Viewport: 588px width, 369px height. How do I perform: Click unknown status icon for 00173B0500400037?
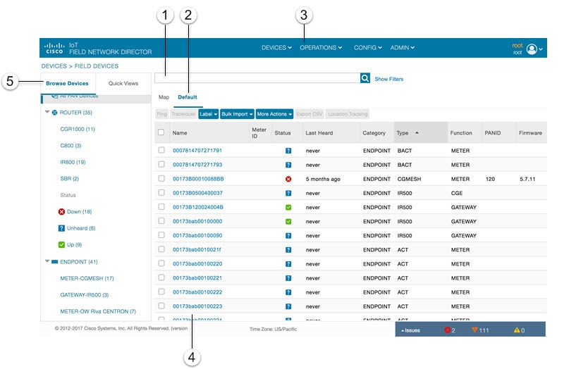(288, 194)
